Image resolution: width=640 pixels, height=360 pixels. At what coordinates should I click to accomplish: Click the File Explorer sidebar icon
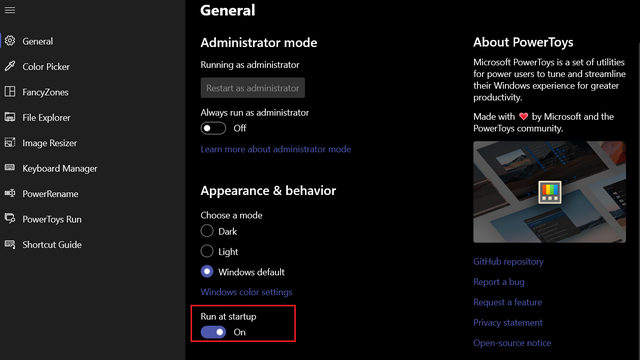[10, 117]
